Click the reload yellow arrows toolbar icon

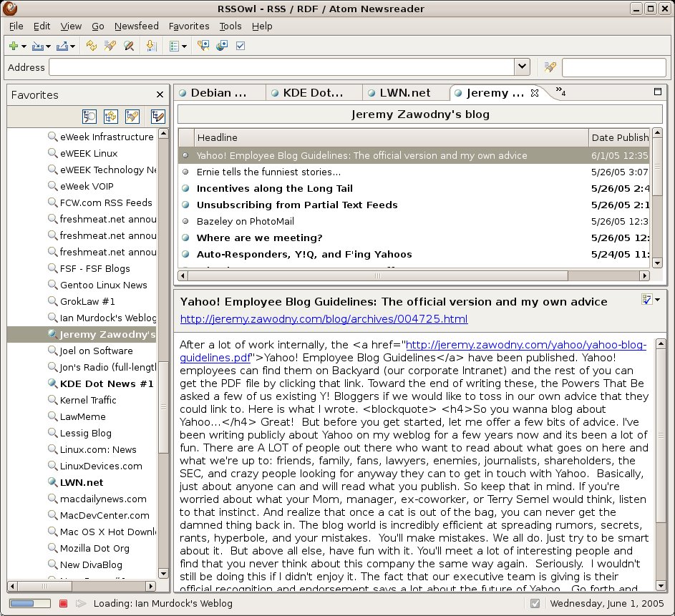pyautogui.click(x=91, y=46)
